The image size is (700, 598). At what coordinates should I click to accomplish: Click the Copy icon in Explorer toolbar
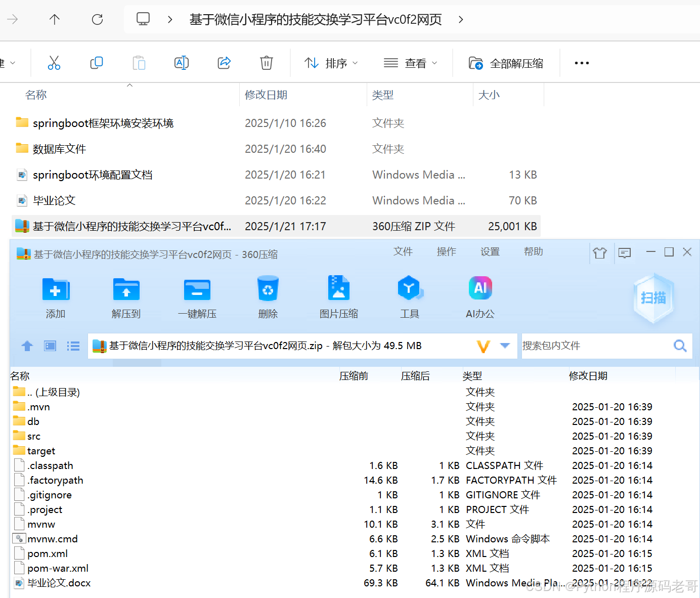(96, 63)
